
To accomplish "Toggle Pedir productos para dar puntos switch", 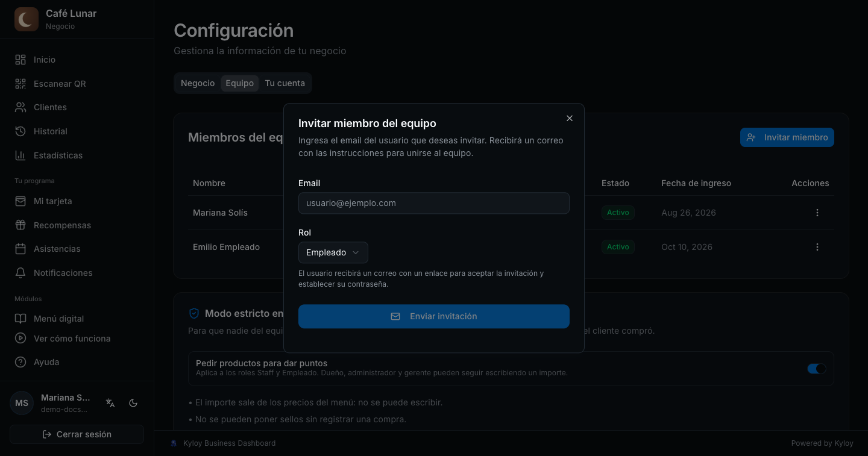I will (x=817, y=369).
